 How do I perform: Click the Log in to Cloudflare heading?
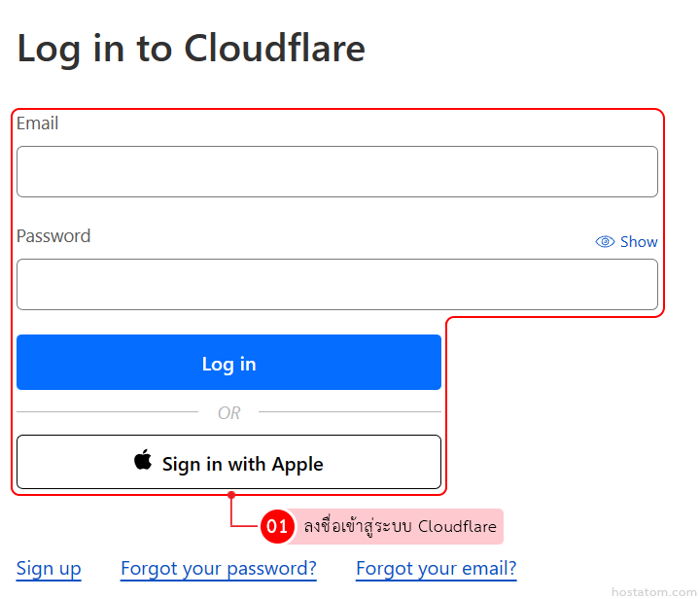click(192, 48)
